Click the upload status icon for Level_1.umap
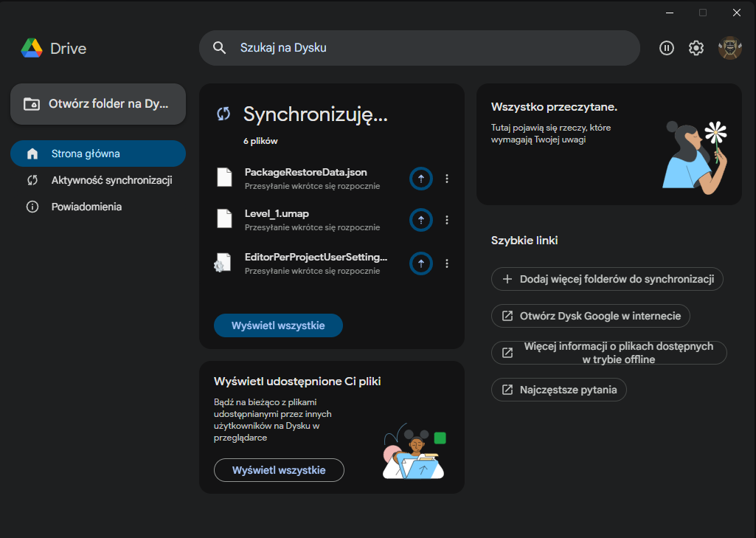756x538 pixels. click(421, 220)
